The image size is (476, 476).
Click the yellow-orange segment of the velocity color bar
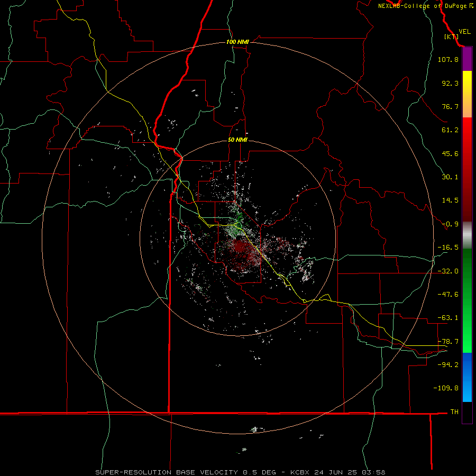(467, 94)
